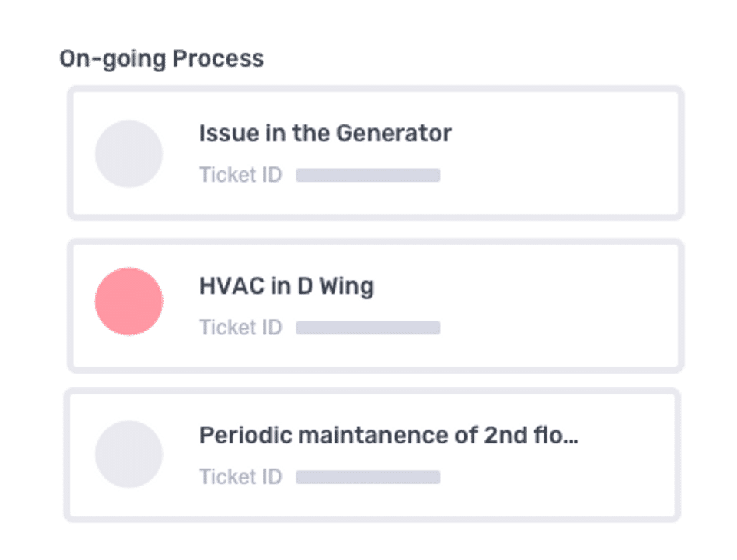Image resolution: width=737 pixels, height=560 pixels.
Task: Click the Ticket ID label under Periodic maintanence
Action: 240,476
